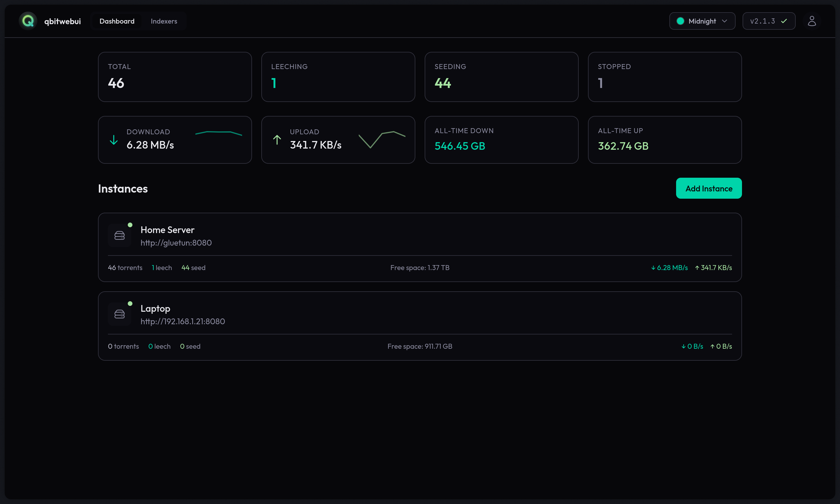The height and width of the screenshot is (504, 840).
Task: Click the upload speed indicator on Laptop row
Action: [x=721, y=346]
